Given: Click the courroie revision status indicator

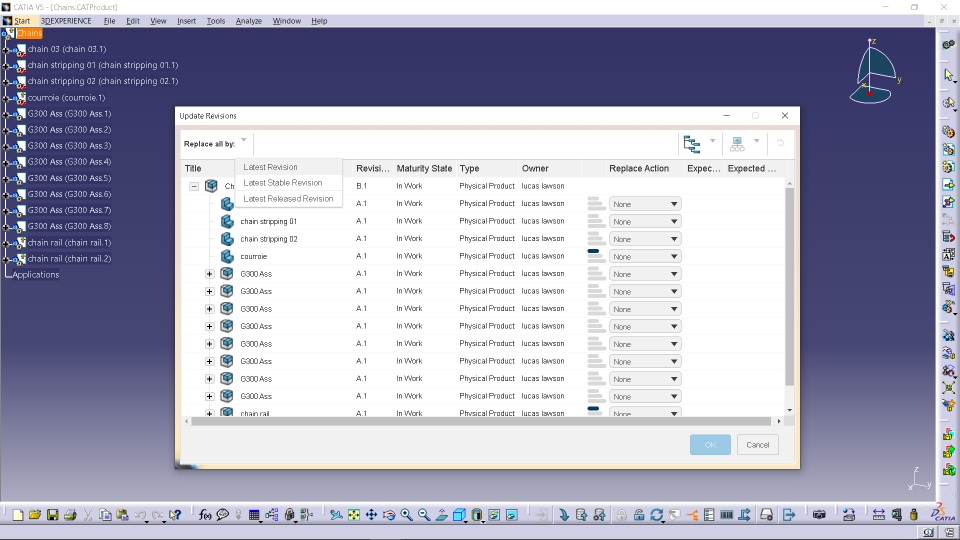Looking at the screenshot, I should (x=596, y=256).
